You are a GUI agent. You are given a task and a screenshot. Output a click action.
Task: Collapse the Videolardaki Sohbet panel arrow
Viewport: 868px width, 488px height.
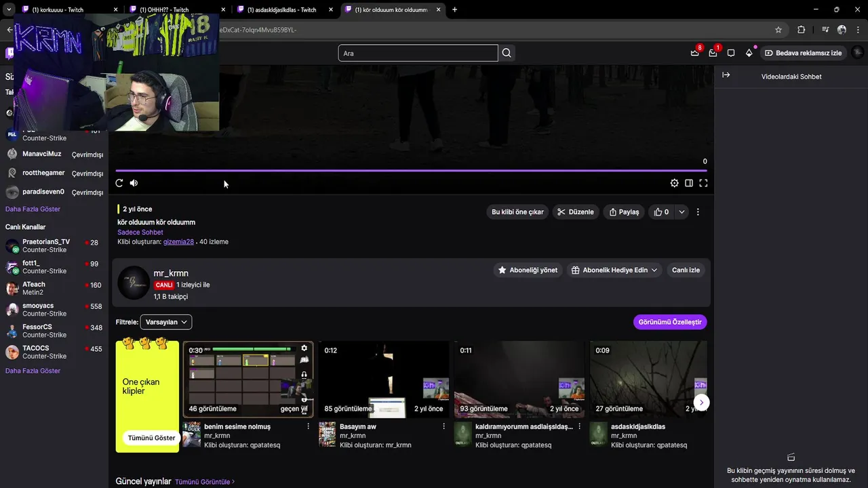coord(726,75)
